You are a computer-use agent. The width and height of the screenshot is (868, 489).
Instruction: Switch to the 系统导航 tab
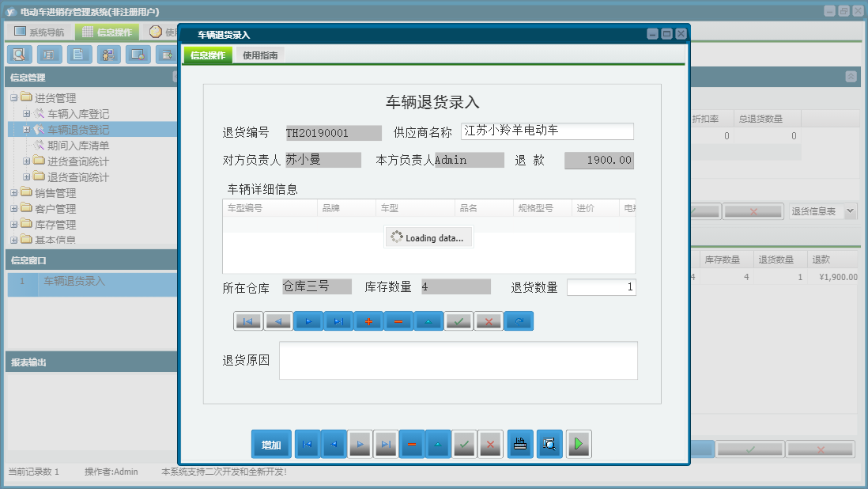pos(40,32)
